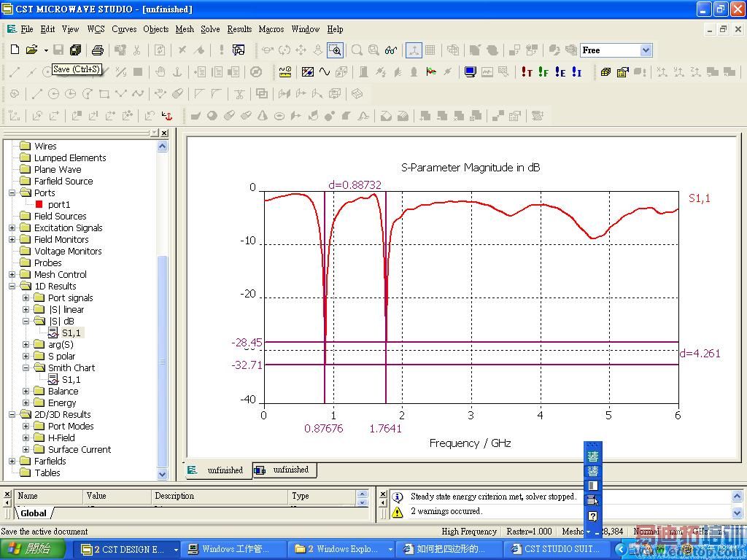Click the Open file folder icon
747x560 pixels.
pos(31,50)
